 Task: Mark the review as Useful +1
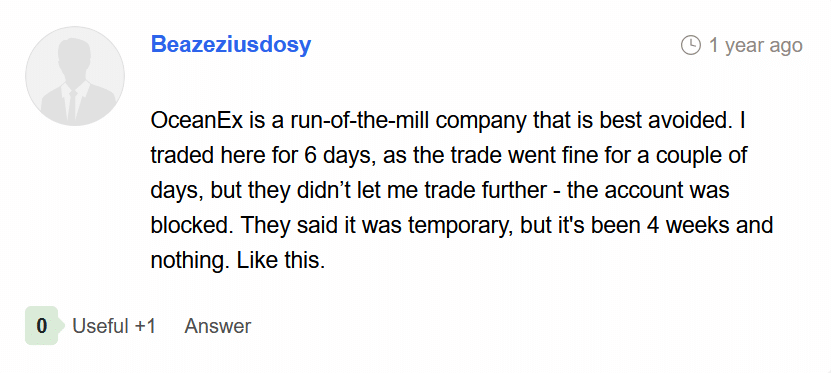pyautogui.click(x=114, y=326)
